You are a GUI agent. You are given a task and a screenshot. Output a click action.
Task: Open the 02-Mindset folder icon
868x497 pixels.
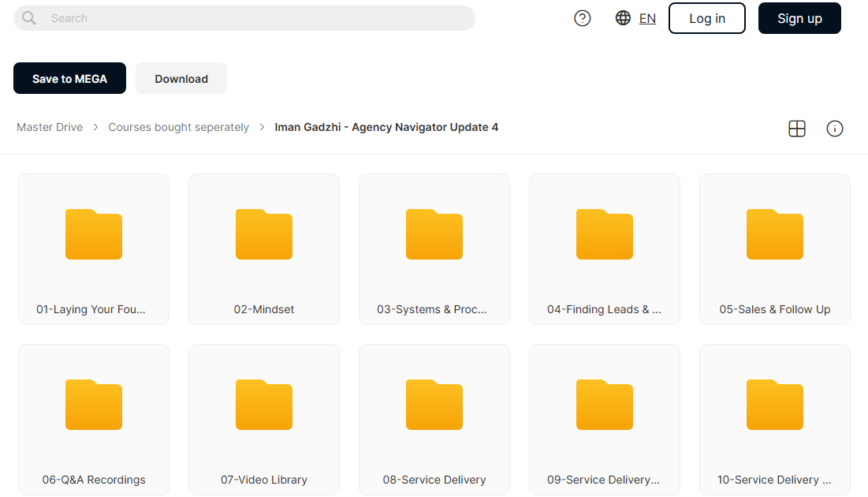coord(264,234)
